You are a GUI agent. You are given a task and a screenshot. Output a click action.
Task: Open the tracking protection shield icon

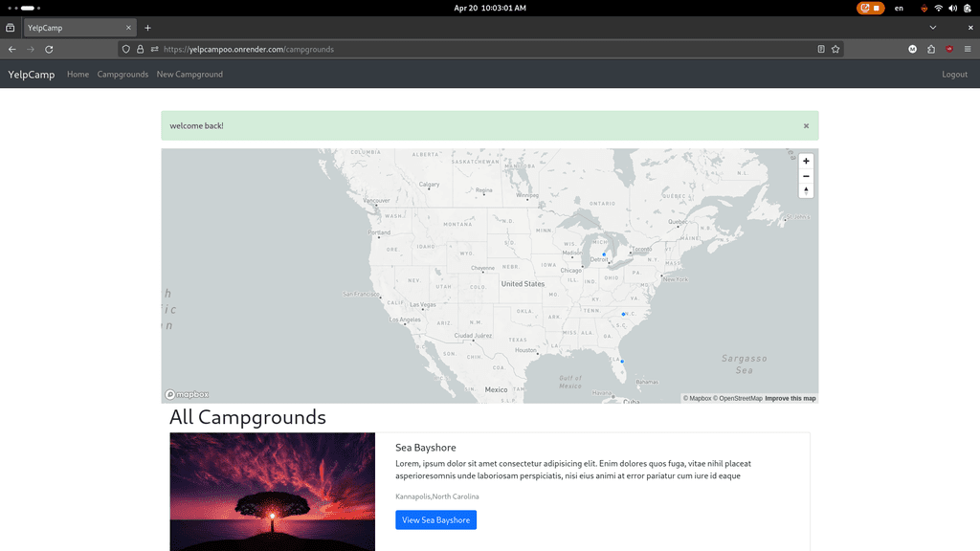[x=125, y=50]
